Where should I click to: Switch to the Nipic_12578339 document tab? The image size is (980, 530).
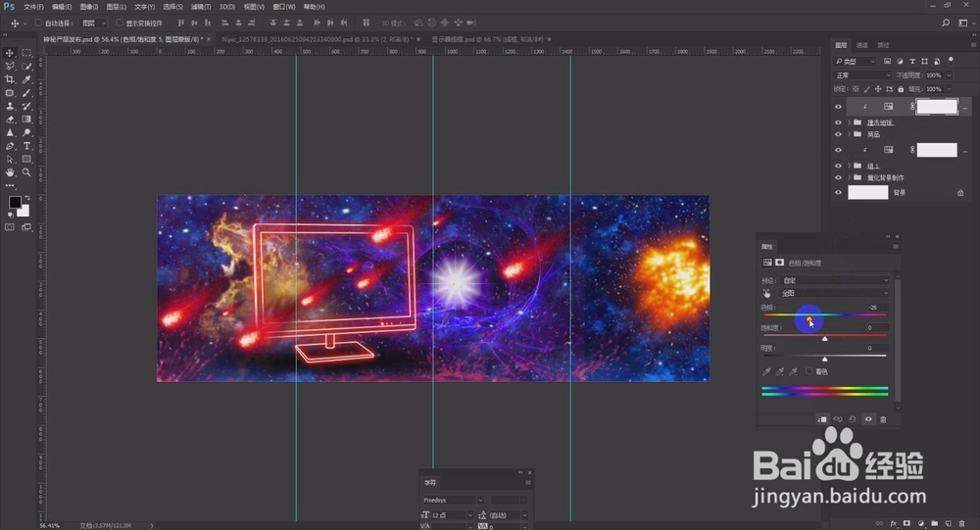[316, 39]
